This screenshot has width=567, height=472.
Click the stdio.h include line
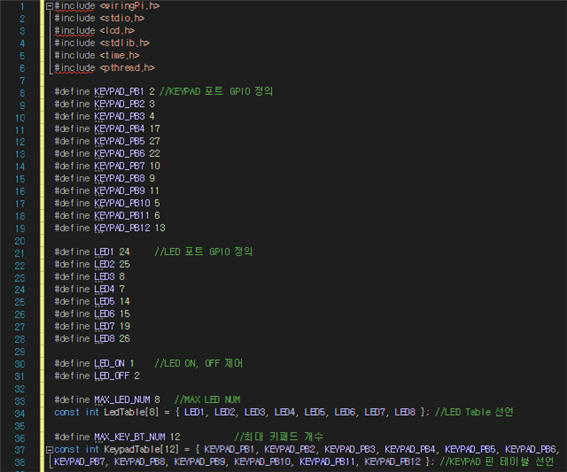(99, 18)
